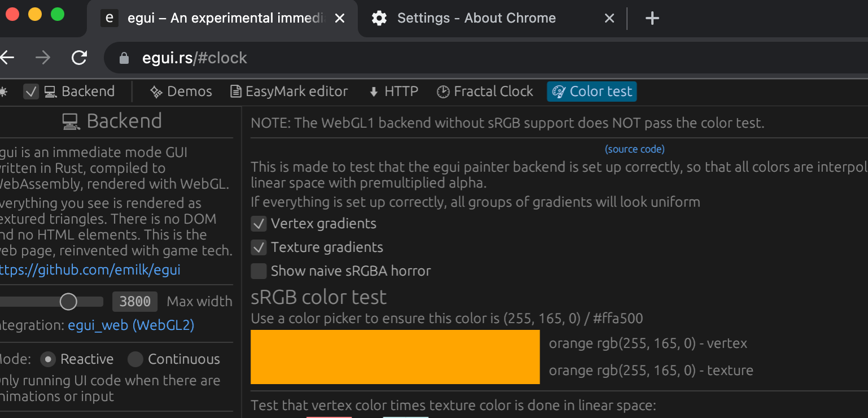Click the source code link
The width and height of the screenshot is (868, 418).
634,149
